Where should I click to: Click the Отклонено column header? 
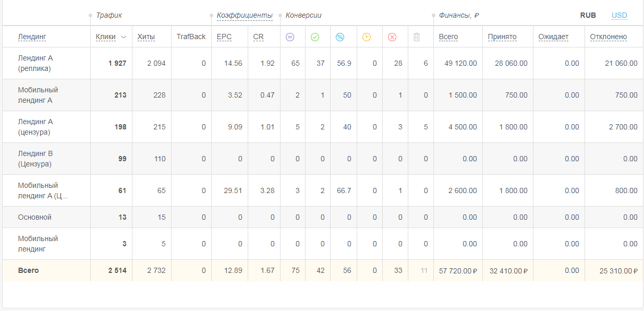[x=608, y=37]
